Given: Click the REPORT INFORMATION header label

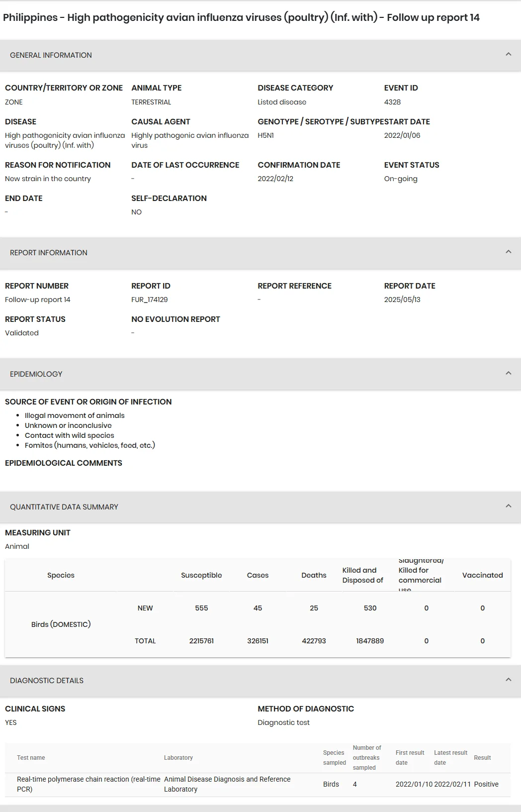Looking at the screenshot, I should coord(49,253).
